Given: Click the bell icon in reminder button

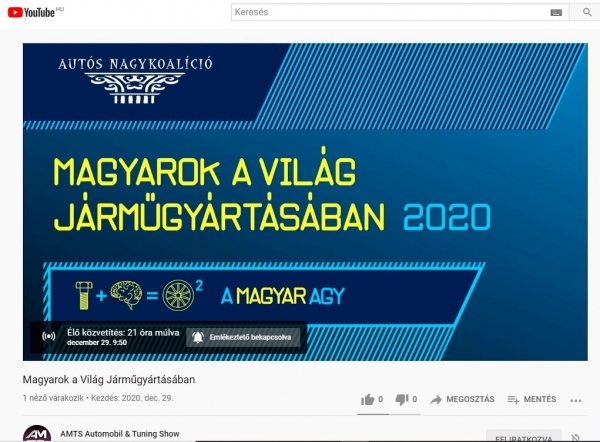Looking at the screenshot, I should coord(198,336).
